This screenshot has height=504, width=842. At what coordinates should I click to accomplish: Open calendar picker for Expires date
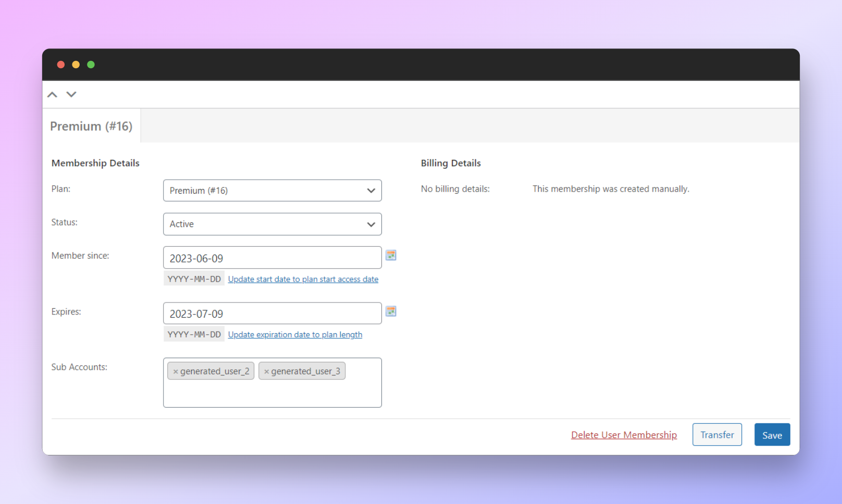click(391, 311)
